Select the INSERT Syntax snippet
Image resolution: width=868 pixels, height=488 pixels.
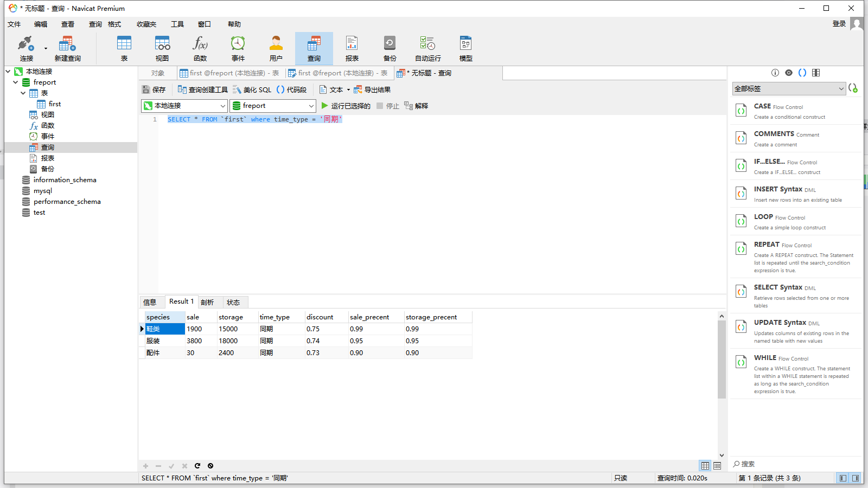click(796, 194)
